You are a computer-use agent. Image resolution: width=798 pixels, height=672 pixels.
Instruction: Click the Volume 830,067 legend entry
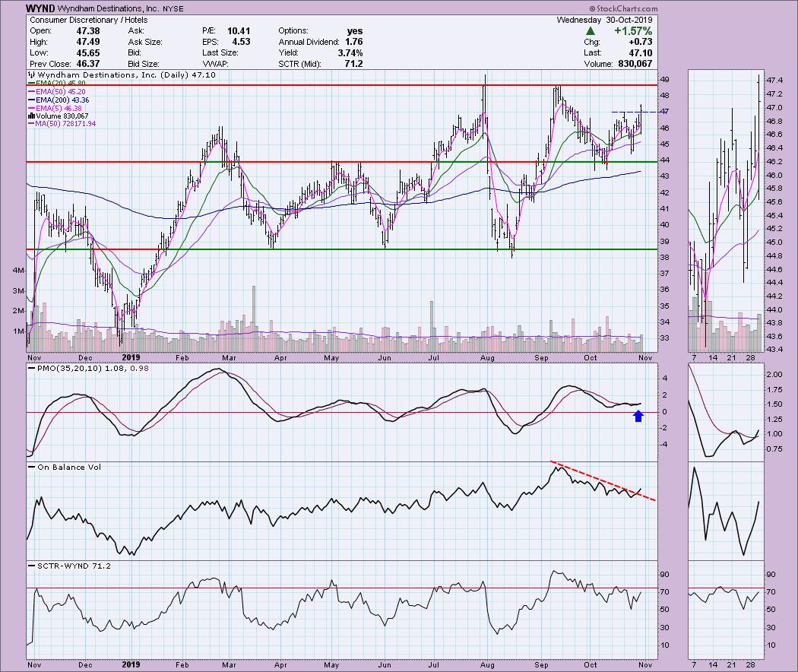click(58, 116)
